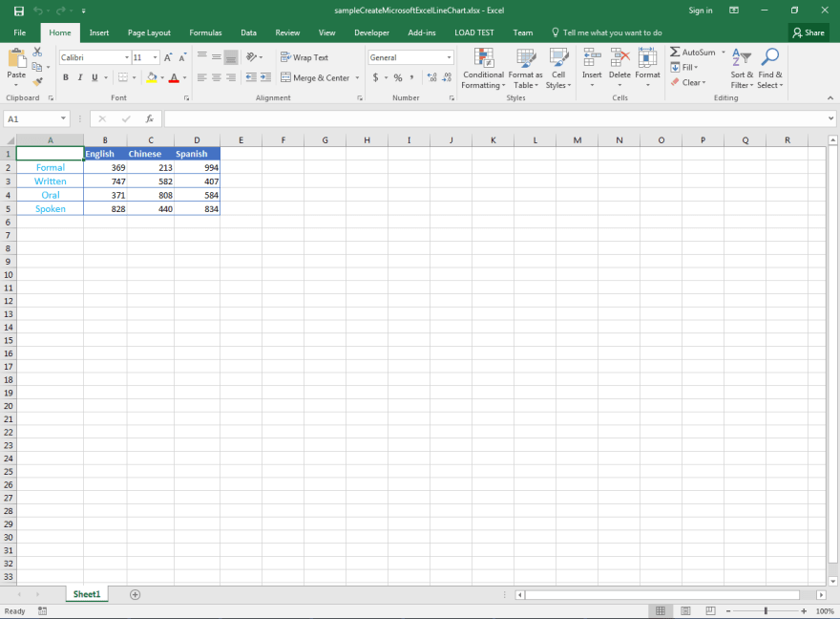Decrease font size with the small A icon
840x619 pixels.
pyautogui.click(x=182, y=57)
